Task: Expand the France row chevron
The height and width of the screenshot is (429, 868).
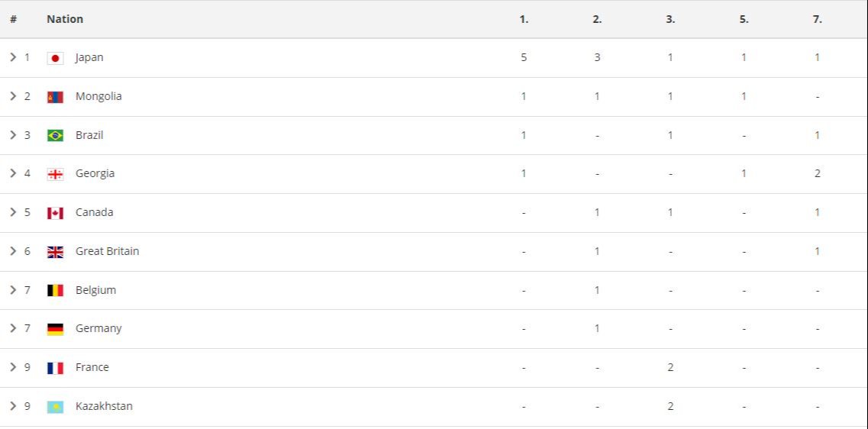Action: (13, 367)
